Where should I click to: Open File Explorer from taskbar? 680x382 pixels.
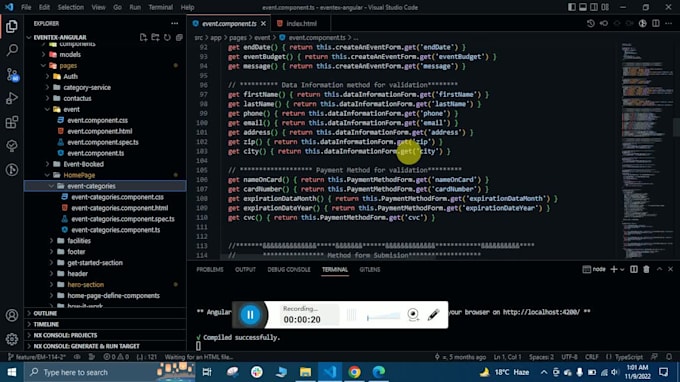[x=305, y=372]
